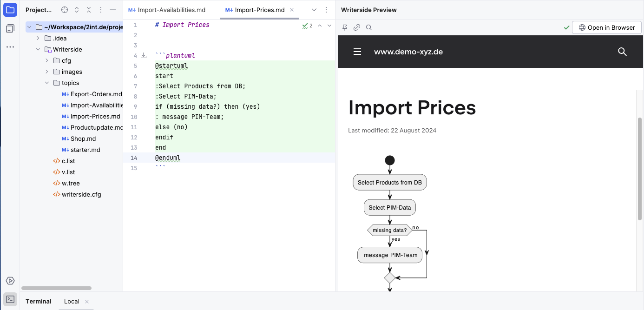Expand the images folder
Viewport: 644px width, 310px height.
pyautogui.click(x=47, y=72)
